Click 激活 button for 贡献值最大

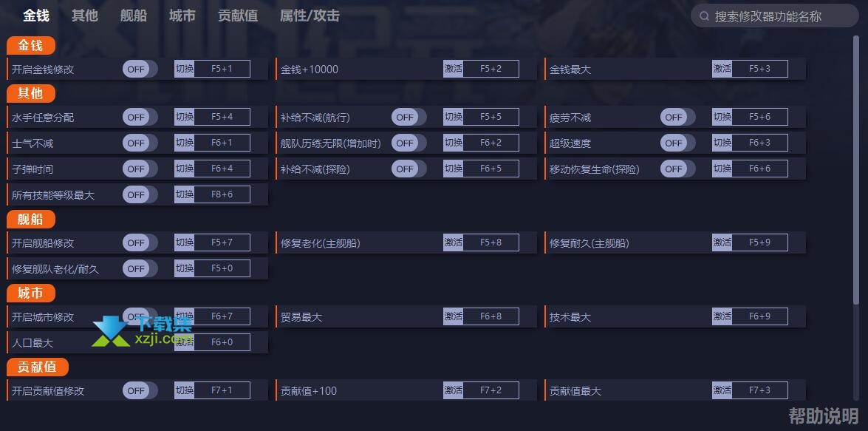(722, 390)
